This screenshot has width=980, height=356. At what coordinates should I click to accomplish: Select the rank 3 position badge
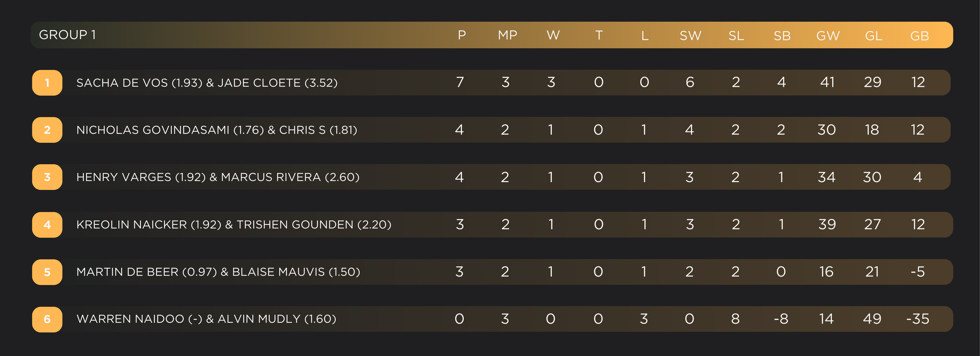click(x=47, y=177)
